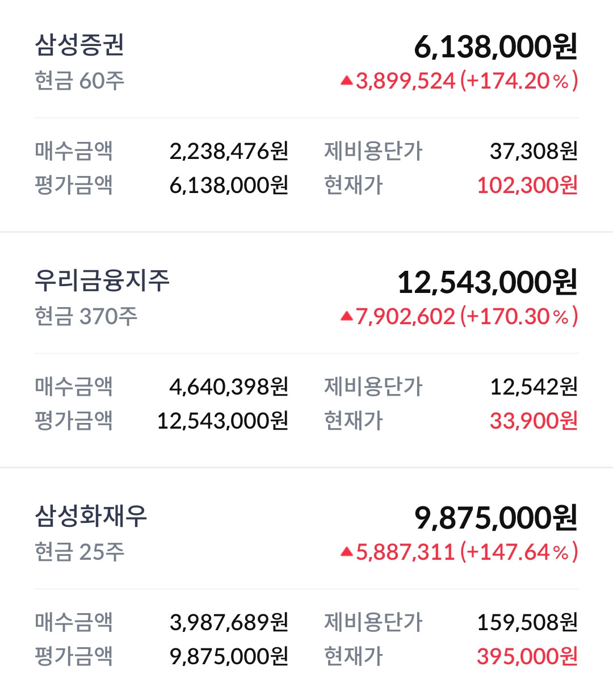Image resolution: width=613 pixels, height=700 pixels.
Task: Click the red 33,900원 current price
Action: pyautogui.click(x=534, y=421)
